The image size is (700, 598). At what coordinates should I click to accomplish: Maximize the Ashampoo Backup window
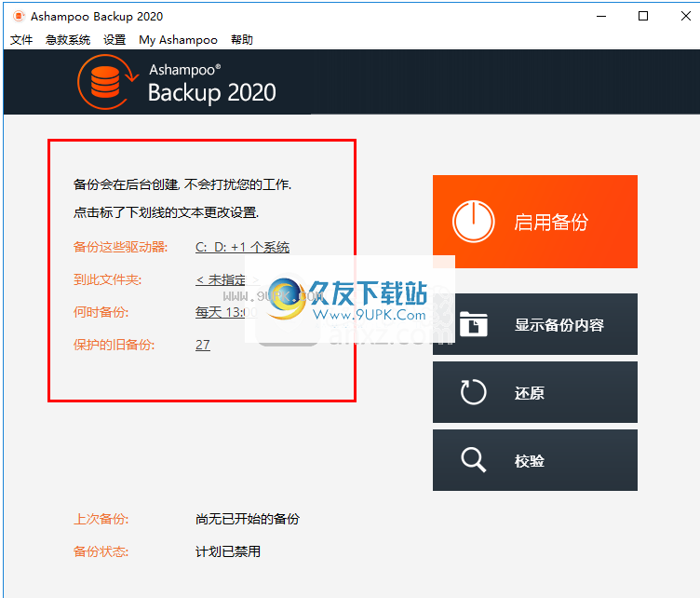pos(643,16)
